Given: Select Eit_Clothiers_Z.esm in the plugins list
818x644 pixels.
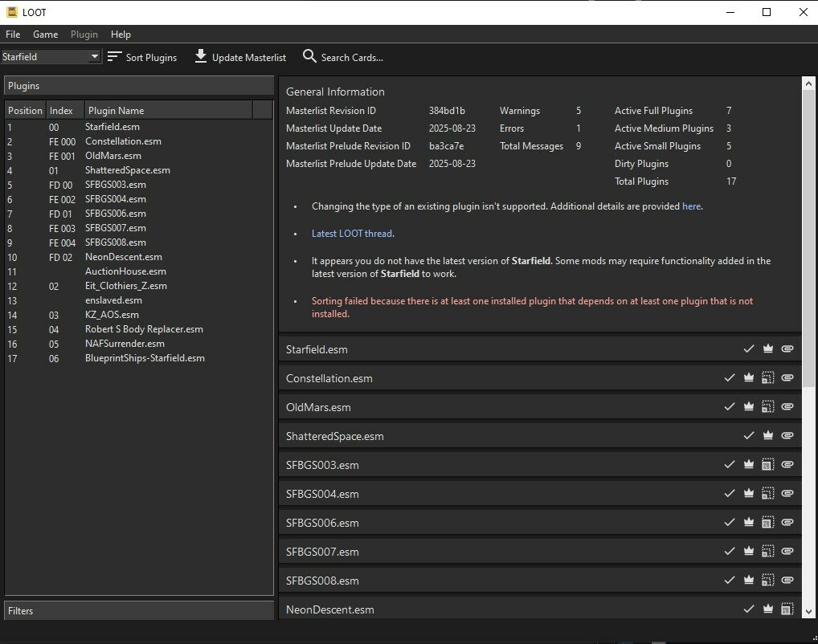Looking at the screenshot, I should click(139, 286).
